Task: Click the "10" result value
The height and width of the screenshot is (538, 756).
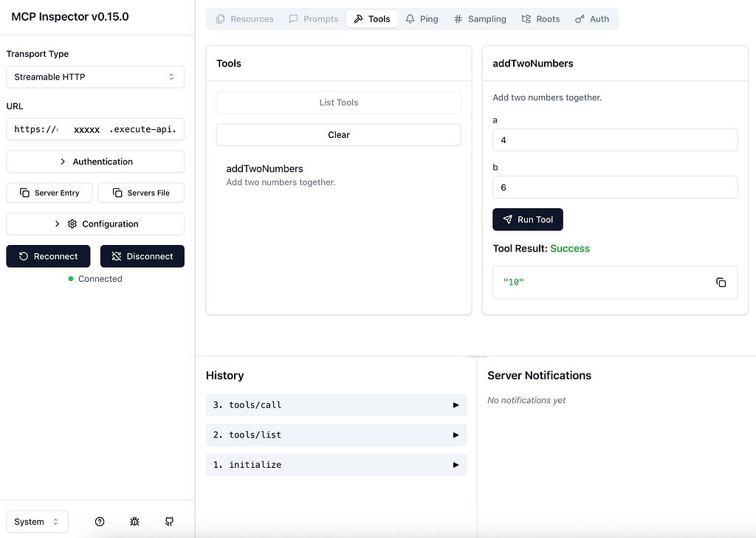Action: coord(513,282)
